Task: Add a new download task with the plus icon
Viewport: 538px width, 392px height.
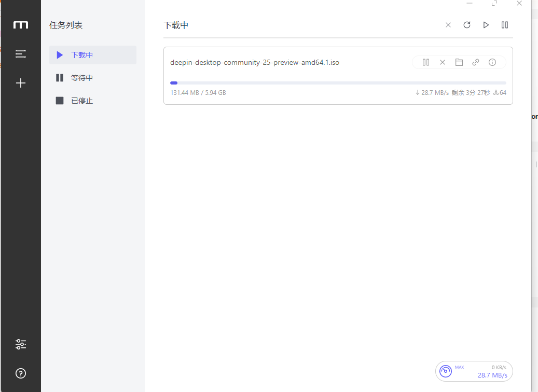Action: 21,83
